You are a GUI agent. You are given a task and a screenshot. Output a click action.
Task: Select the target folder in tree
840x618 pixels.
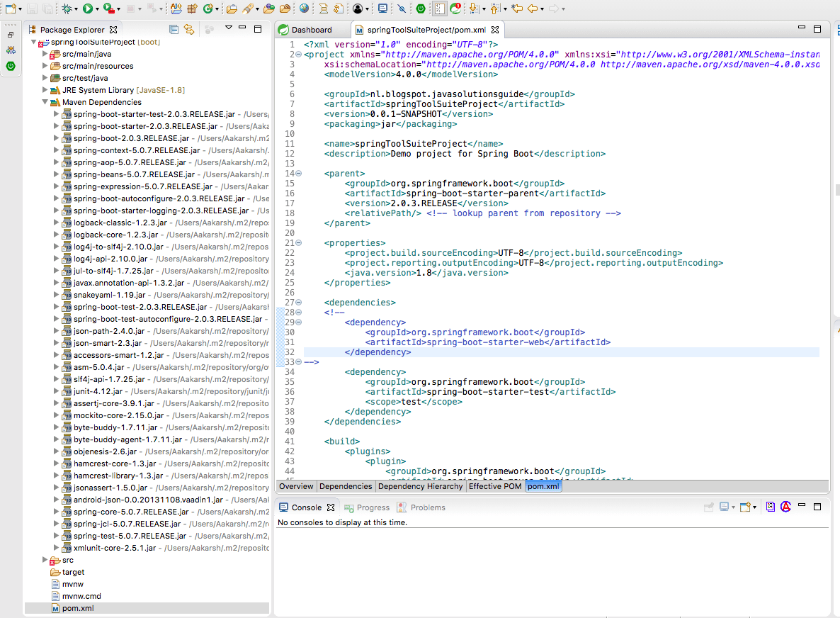coord(73,572)
